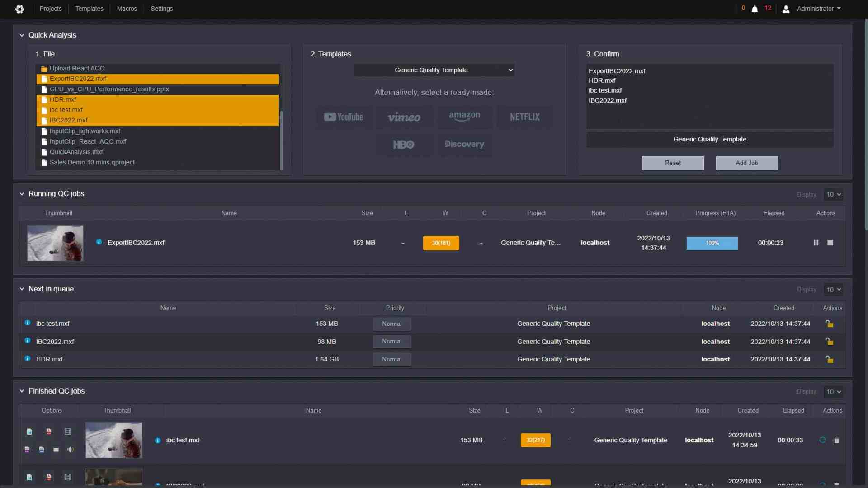Unlock the queued HDR.mxf job
Image resolution: width=868 pixels, height=488 pixels.
pos(830,359)
